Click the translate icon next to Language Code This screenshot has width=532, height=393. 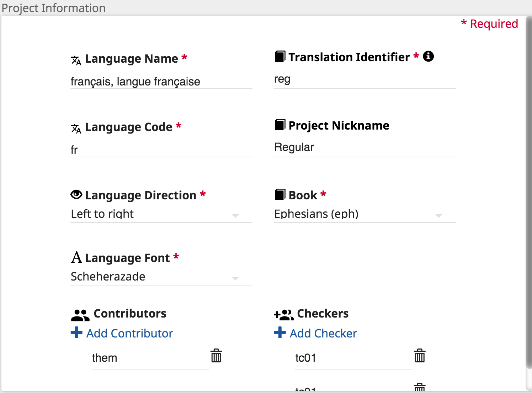pyautogui.click(x=76, y=128)
